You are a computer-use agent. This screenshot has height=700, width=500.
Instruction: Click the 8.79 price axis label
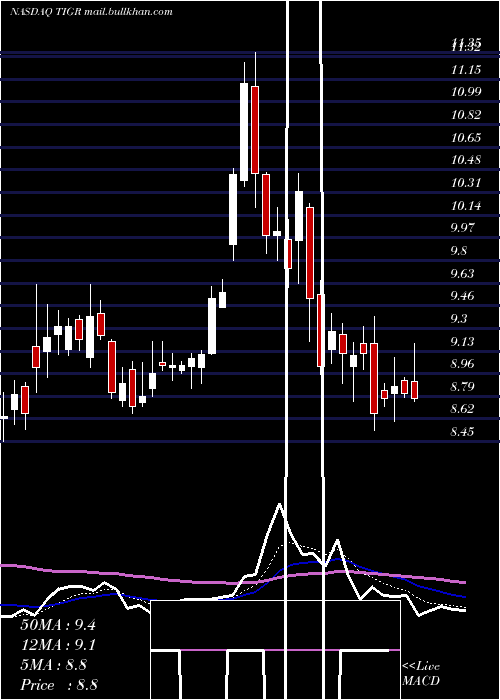[462, 387]
